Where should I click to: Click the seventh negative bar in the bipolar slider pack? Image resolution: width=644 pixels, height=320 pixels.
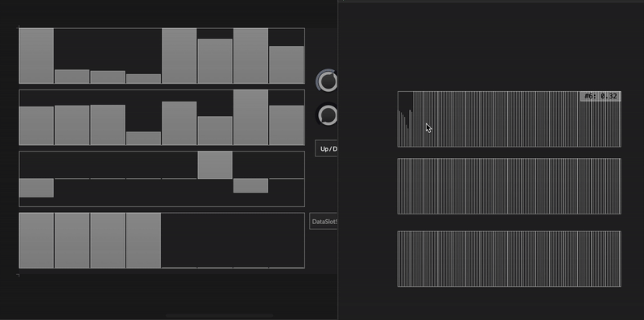(x=250, y=185)
